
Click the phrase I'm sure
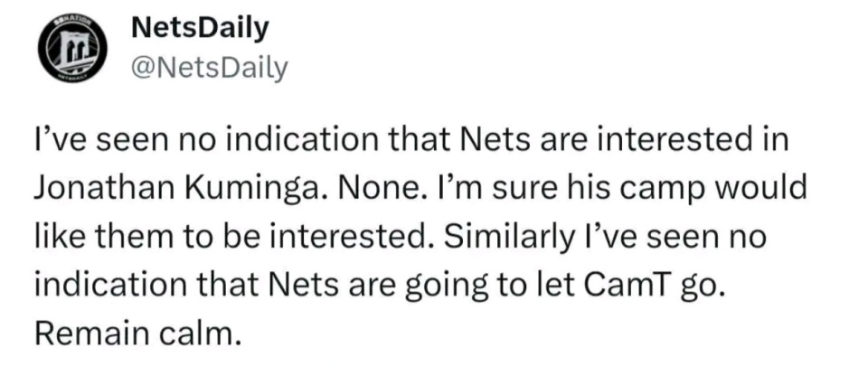pyautogui.click(x=489, y=191)
